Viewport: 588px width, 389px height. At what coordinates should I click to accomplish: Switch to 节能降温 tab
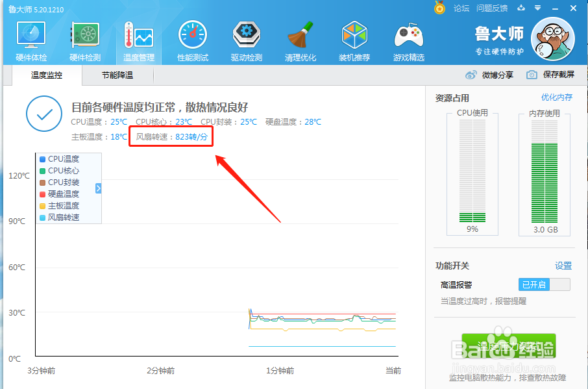pyautogui.click(x=117, y=75)
